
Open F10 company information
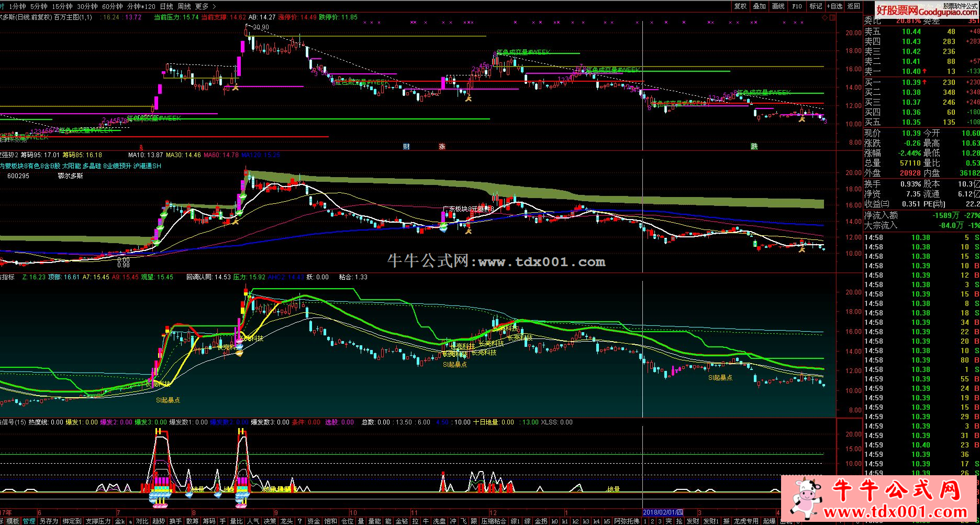[797, 6]
